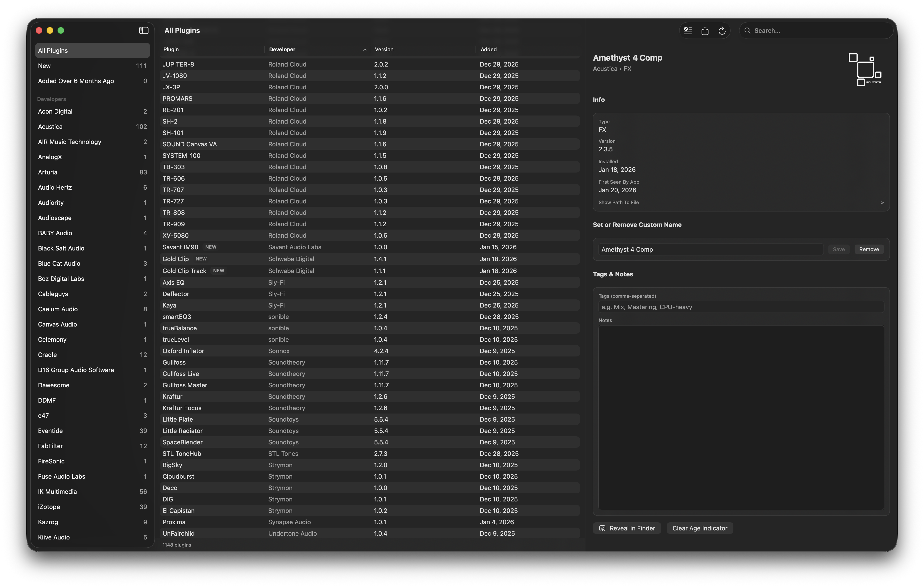Select Caelum Audio in sidebar
Viewport: 924px width, 587px height.
92,309
